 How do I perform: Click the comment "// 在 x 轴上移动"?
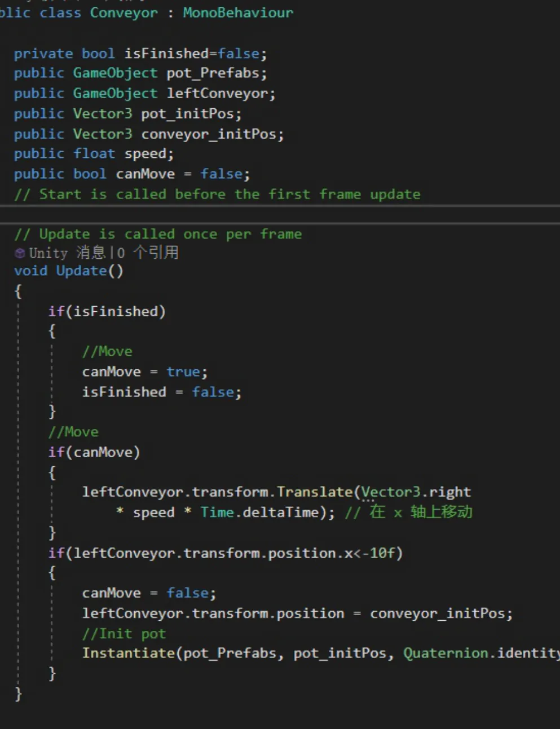point(409,512)
